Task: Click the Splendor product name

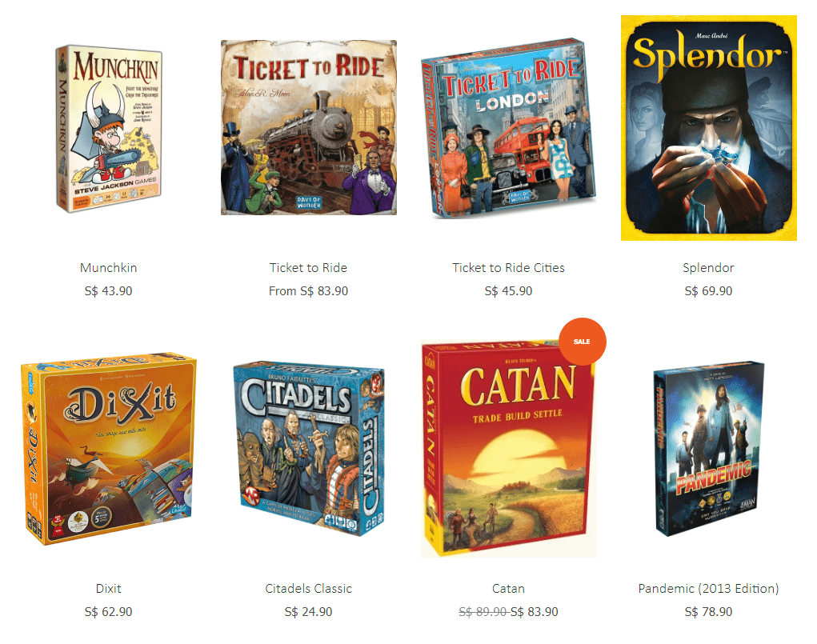Action: pos(709,268)
